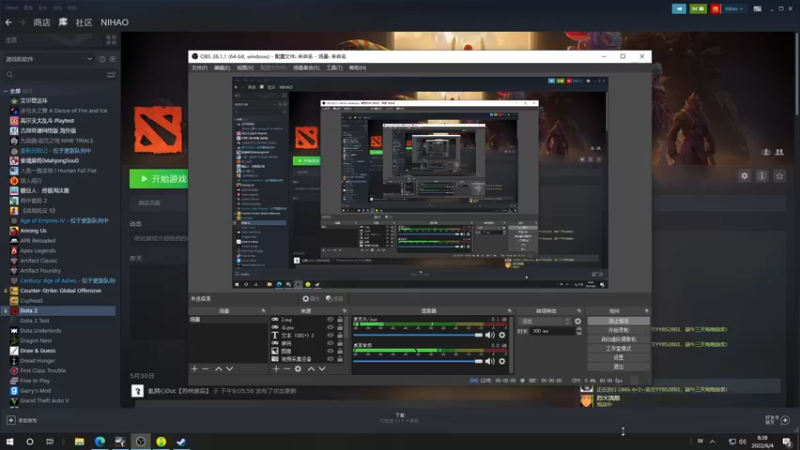This screenshot has height=450, width=800.
Task: Click start virtual camera button in OBS
Action: point(618,339)
